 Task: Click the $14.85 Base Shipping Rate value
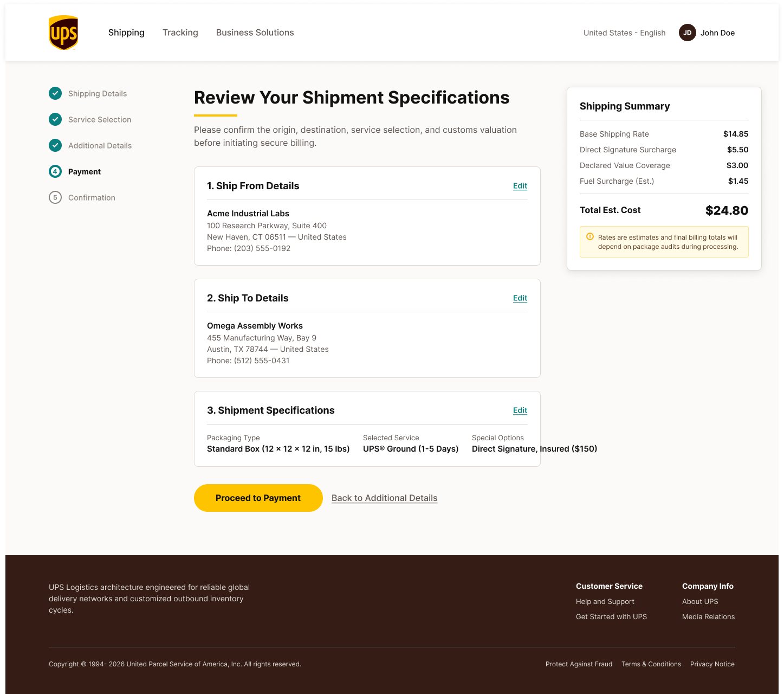point(736,133)
